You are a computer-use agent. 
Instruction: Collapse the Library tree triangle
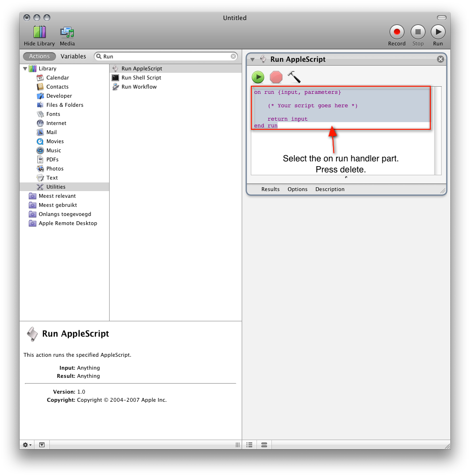click(x=25, y=68)
